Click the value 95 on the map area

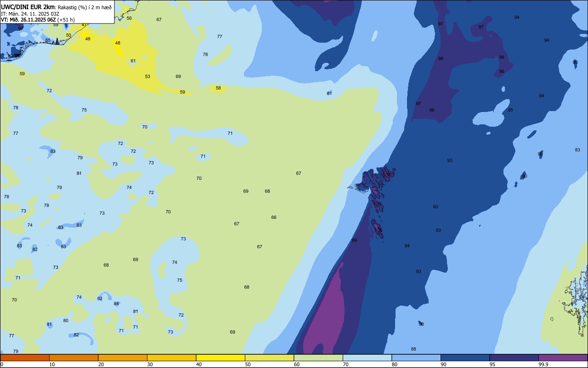click(x=510, y=110)
